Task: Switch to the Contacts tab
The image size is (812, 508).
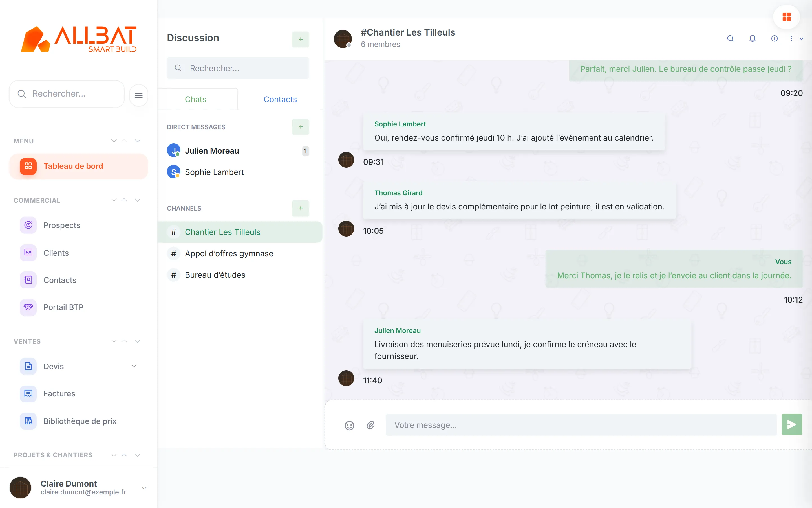Action: coord(280,99)
